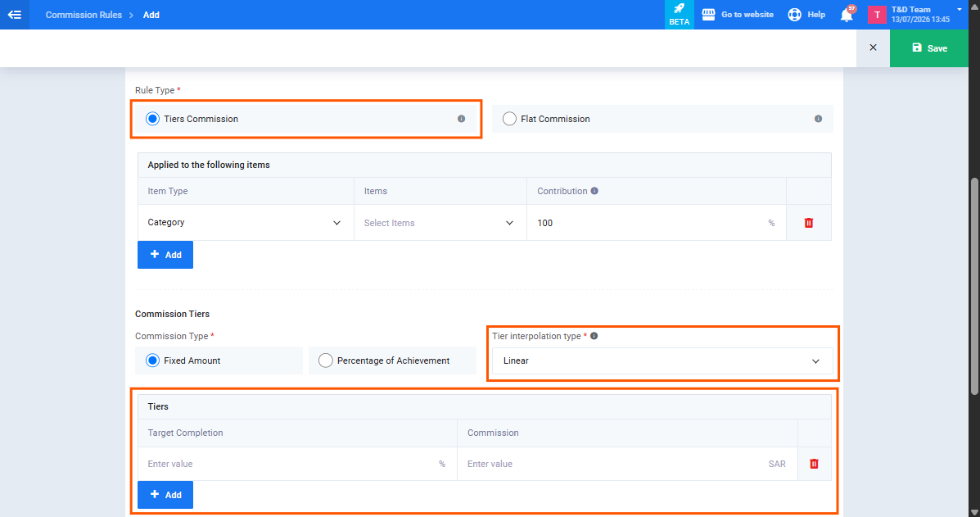980x517 pixels.
Task: Click the Go to website store icon
Action: pyautogui.click(x=708, y=15)
